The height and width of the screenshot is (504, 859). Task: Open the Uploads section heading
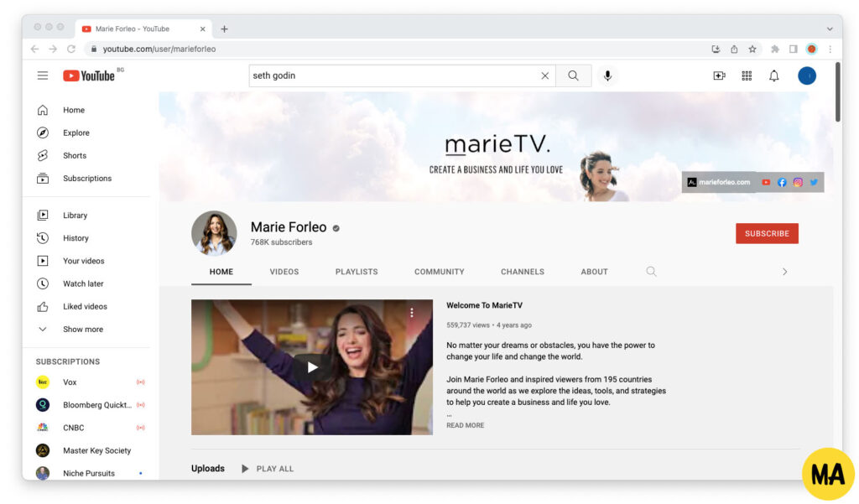208,469
